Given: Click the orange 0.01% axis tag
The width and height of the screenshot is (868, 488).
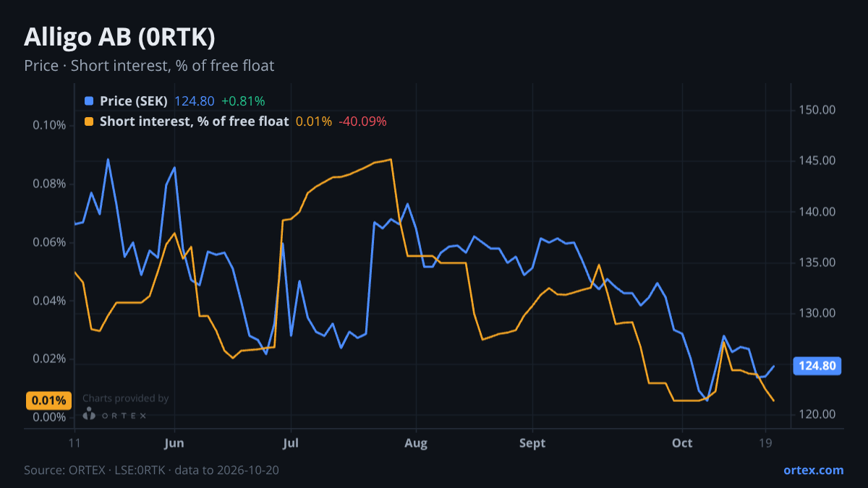Looking at the screenshot, I should (49, 401).
